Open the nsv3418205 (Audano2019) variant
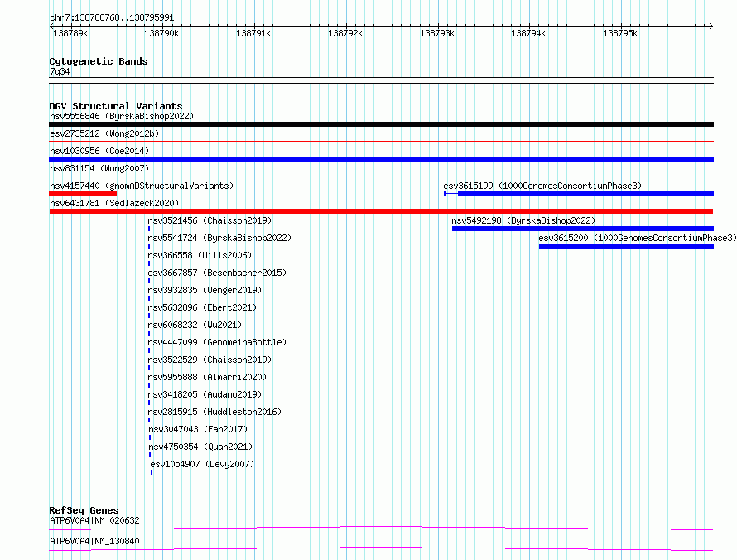This screenshot has height=560, width=737. point(205,394)
